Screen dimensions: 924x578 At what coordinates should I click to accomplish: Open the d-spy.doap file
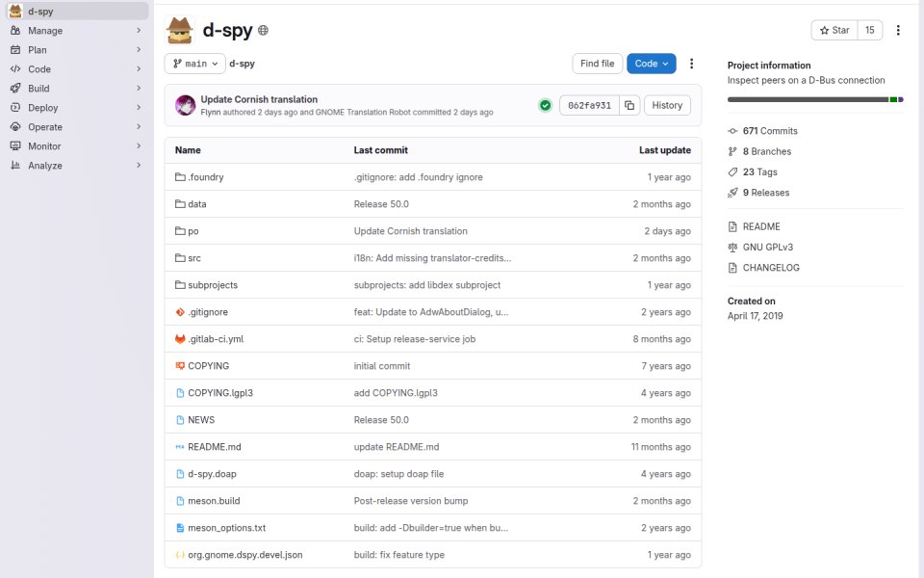tap(212, 474)
